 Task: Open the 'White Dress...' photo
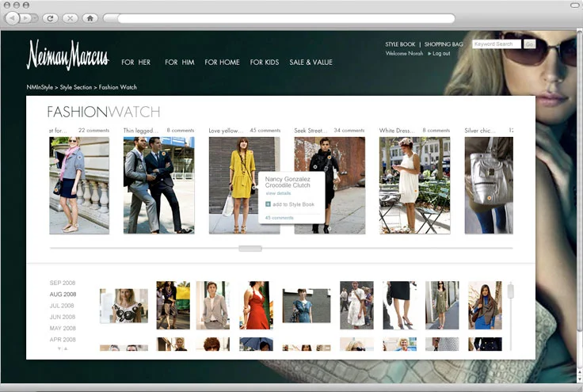point(414,185)
